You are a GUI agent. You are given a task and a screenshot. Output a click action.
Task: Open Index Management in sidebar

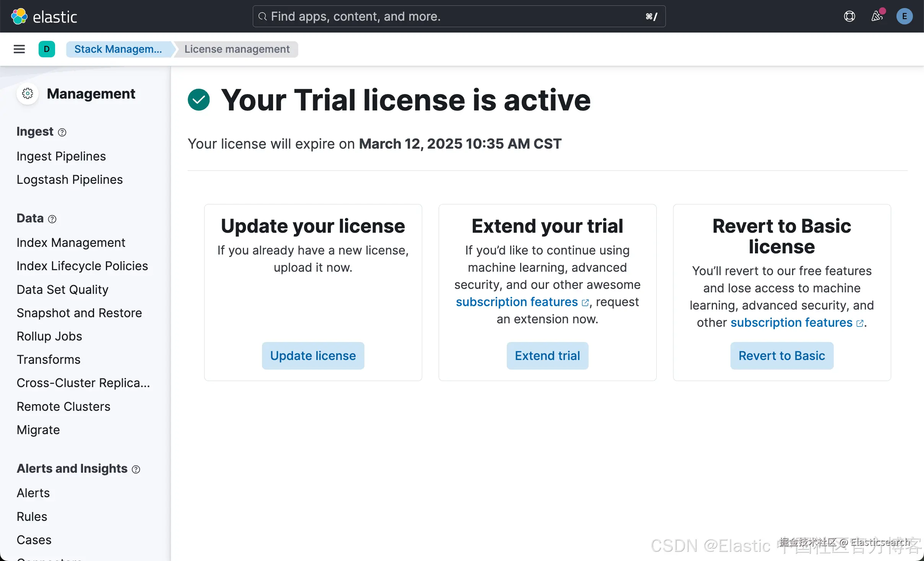[71, 243]
